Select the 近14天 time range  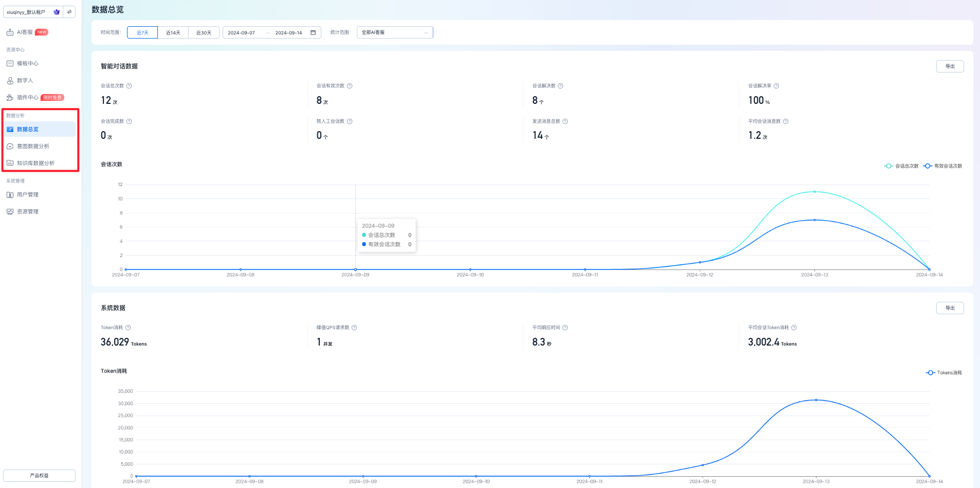pos(173,33)
